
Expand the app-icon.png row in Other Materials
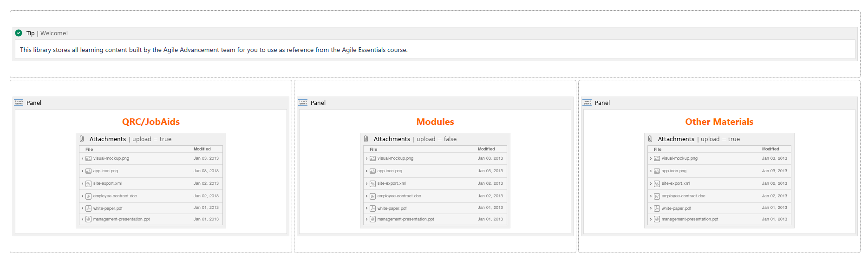click(x=651, y=171)
